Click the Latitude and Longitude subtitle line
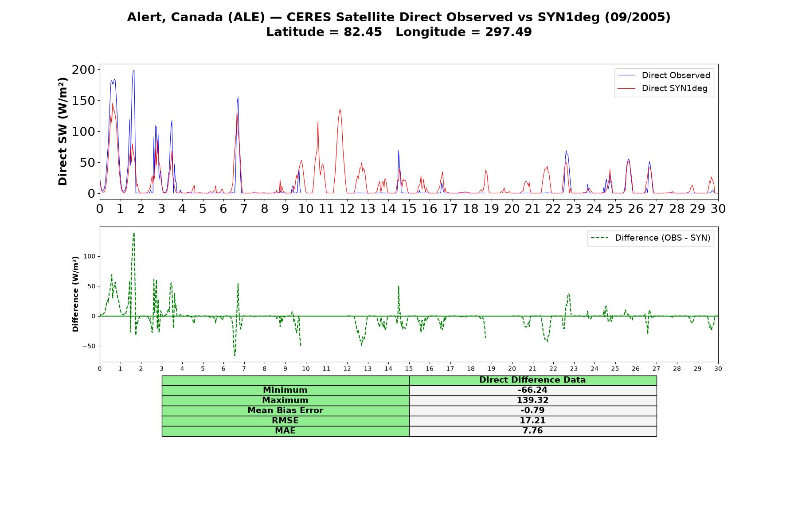798x532 pixels. 399,32
